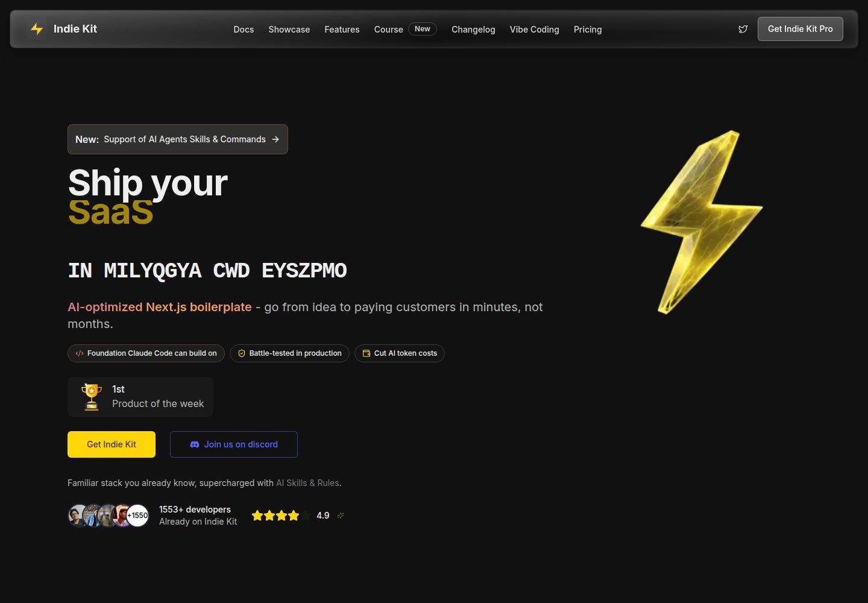Click the shield icon in Battle-tested badge
This screenshot has height=603, width=868.
(x=242, y=353)
